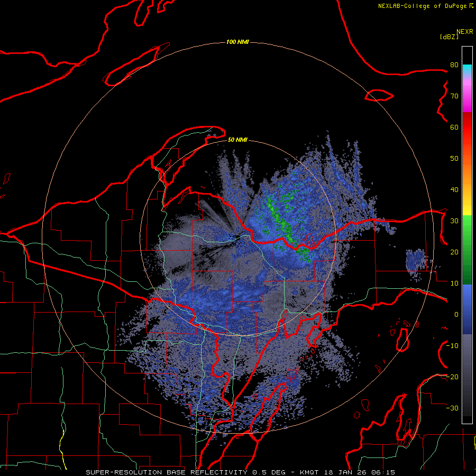
Task: Click the 80 value on the dBZ scale
Action: [454, 65]
